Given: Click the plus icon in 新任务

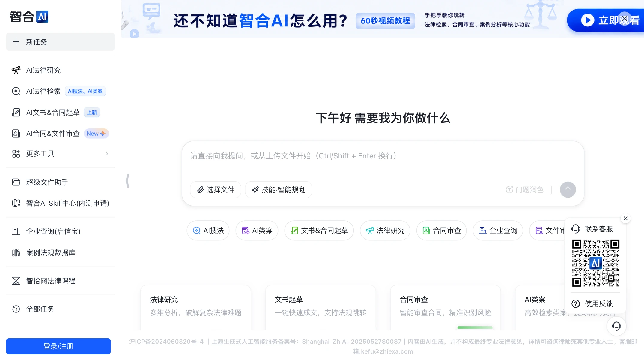Looking at the screenshot, I should 16,42.
